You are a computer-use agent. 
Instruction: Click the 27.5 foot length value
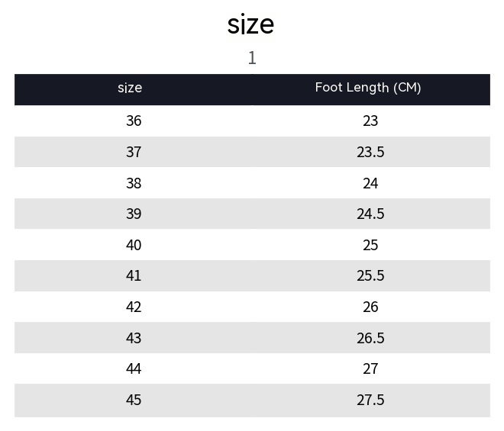point(370,400)
